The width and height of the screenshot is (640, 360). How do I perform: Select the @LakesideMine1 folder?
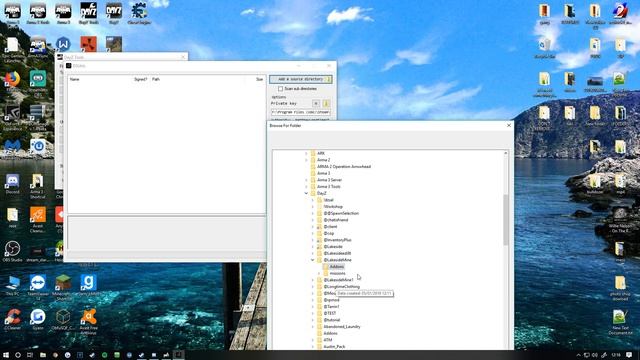click(338, 280)
